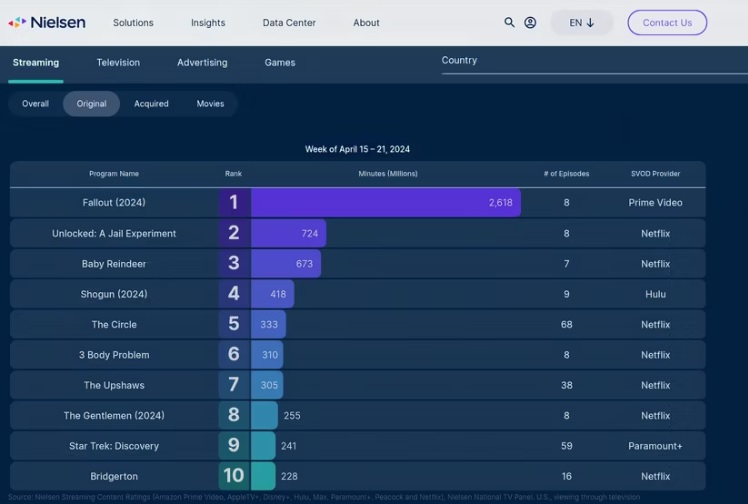
Task: Switch to the Advertising tab
Action: pos(202,62)
